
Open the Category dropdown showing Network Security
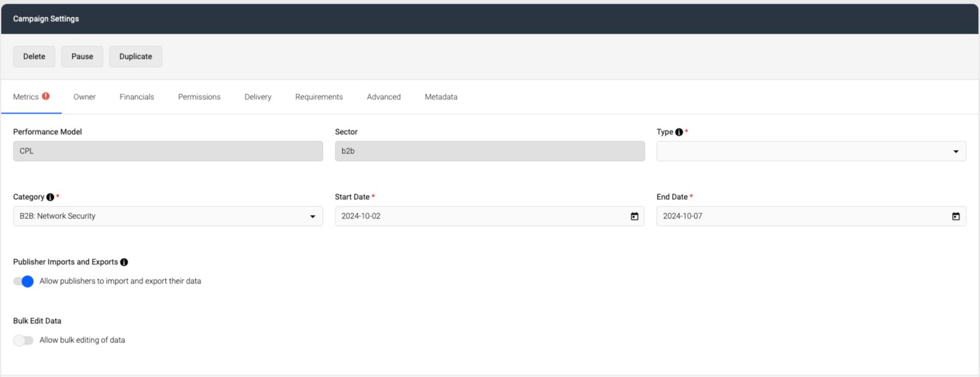pyautogui.click(x=168, y=216)
